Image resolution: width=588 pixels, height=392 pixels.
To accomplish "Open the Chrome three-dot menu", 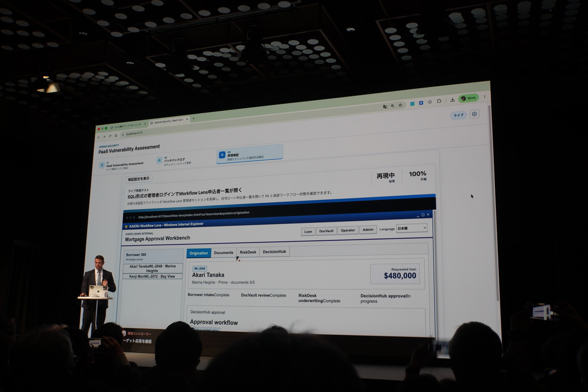I will 485,97.
